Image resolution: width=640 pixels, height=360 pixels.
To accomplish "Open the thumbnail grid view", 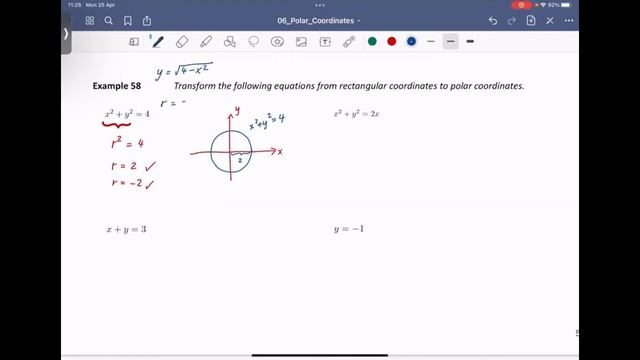I will (90, 21).
